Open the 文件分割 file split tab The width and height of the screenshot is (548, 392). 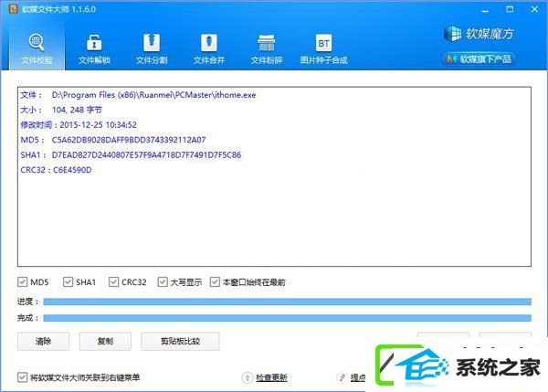pyautogui.click(x=152, y=49)
